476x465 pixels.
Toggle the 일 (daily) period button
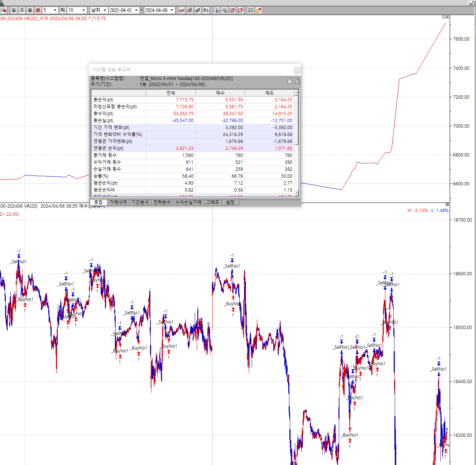click(14, 10)
